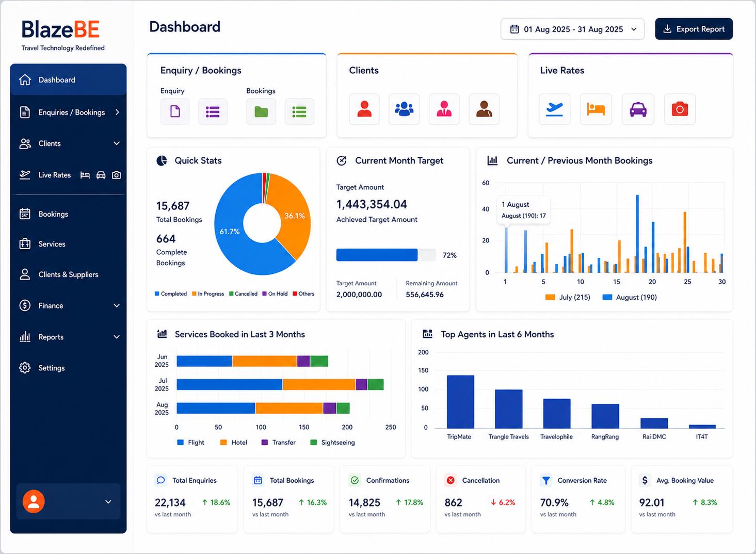Click the Avg. Booking Value 92.01 card
The height and width of the screenshot is (554, 756).
tap(682, 499)
